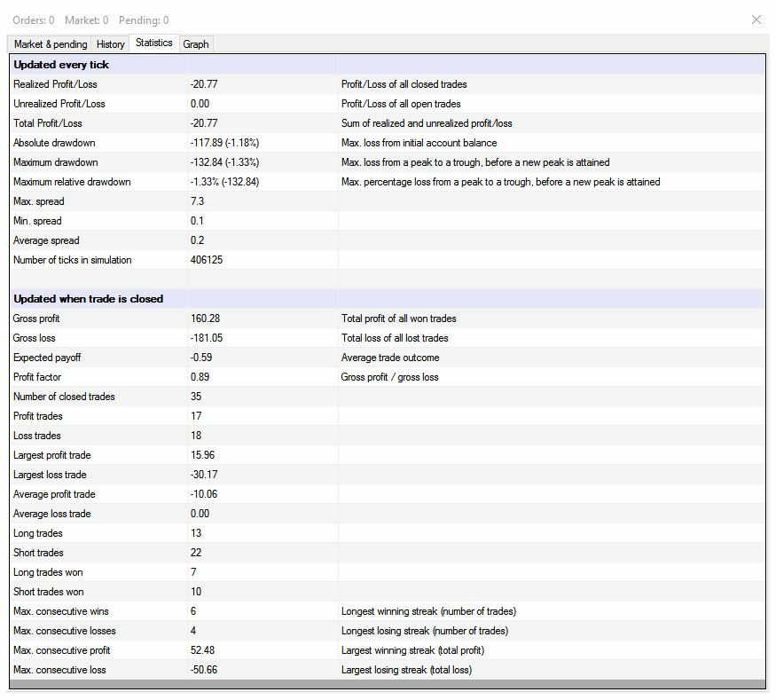776x700 pixels.
Task: Click the Largest profit trade value 15.96
Action: tap(203, 455)
